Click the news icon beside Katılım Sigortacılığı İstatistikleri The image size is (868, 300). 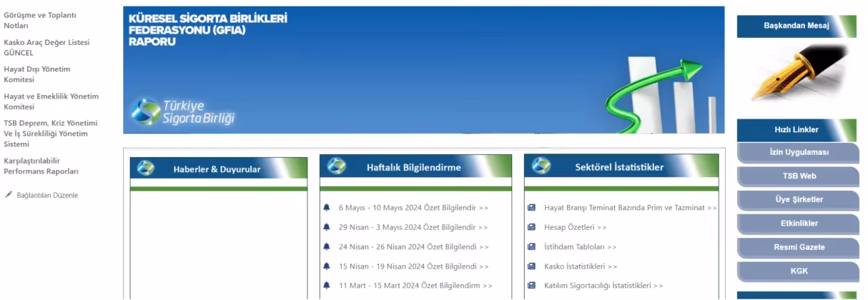531,285
